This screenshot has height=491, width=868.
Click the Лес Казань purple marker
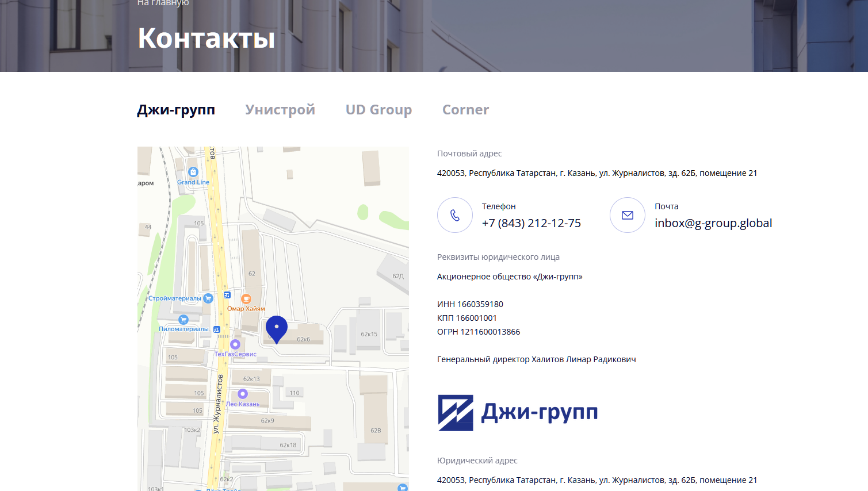tap(243, 394)
